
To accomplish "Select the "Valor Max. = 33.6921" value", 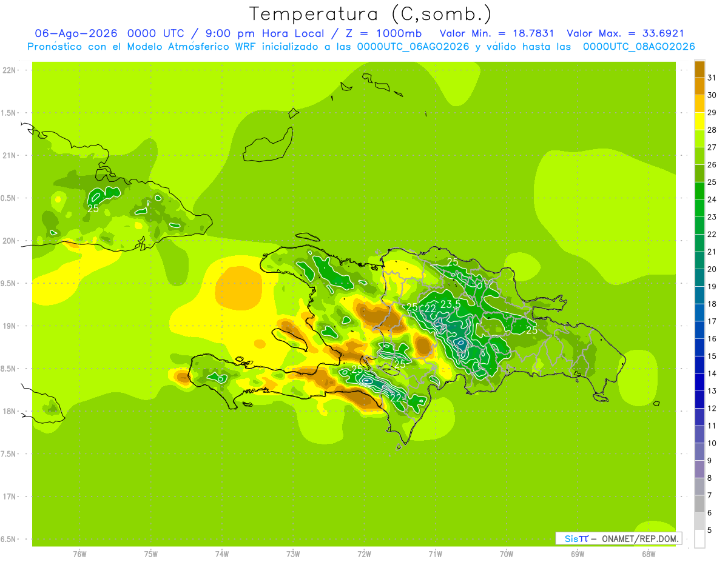I will tap(625, 33).
